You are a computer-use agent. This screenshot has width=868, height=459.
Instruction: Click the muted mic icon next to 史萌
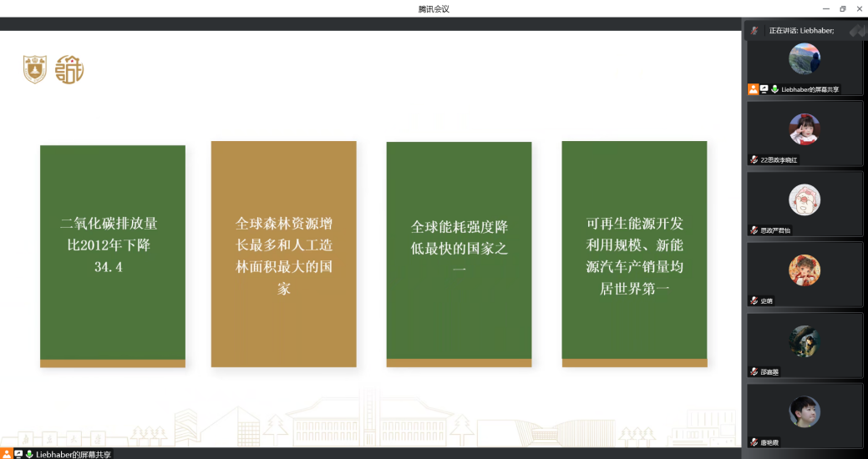(x=754, y=300)
